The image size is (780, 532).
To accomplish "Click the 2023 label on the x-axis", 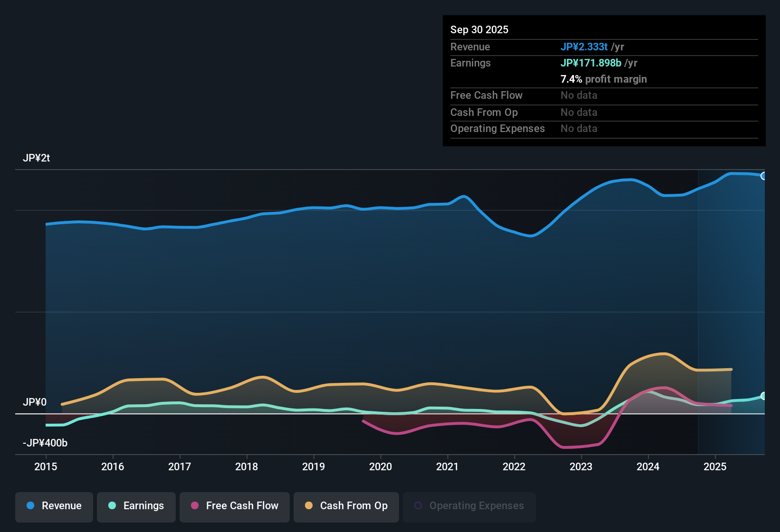I will [x=581, y=467].
